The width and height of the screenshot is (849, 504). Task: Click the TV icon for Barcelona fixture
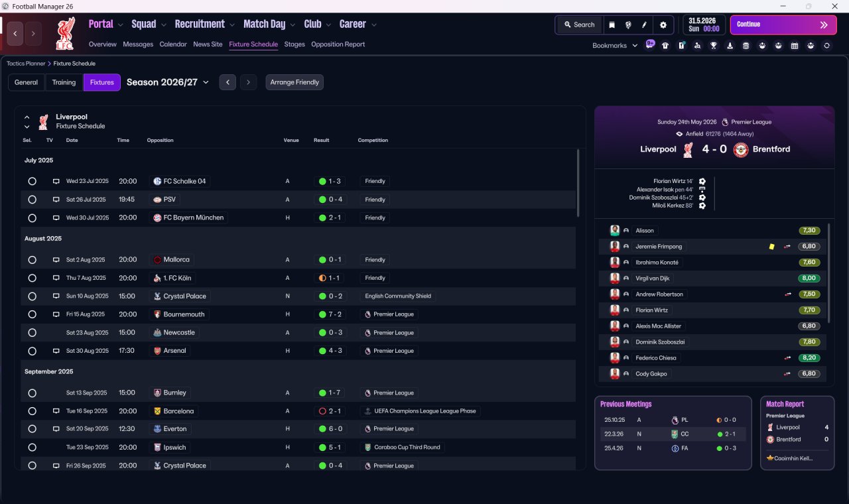pos(56,411)
